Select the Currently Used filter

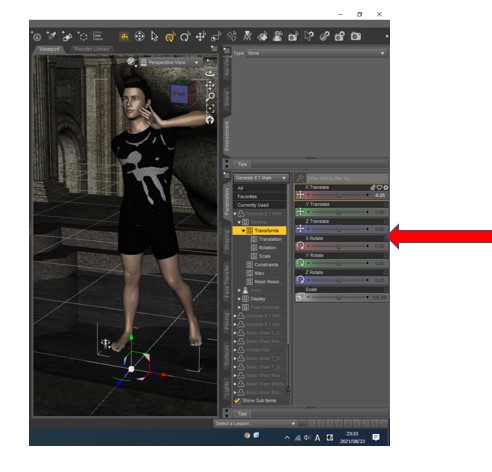[260, 205]
